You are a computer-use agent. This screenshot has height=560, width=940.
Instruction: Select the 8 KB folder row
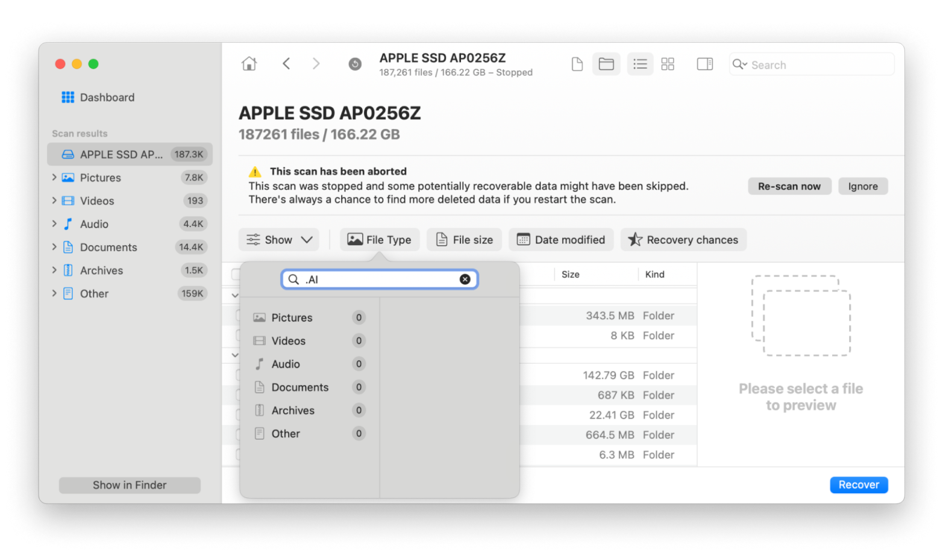tap(609, 335)
